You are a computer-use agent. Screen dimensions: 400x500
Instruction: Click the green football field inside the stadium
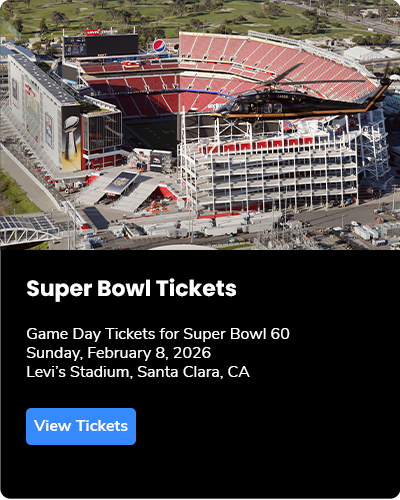(x=150, y=133)
